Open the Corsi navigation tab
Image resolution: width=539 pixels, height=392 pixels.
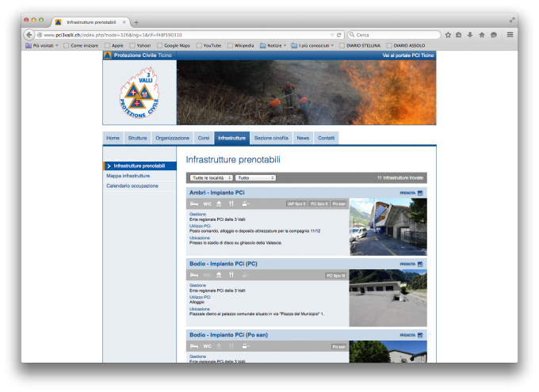click(x=204, y=138)
